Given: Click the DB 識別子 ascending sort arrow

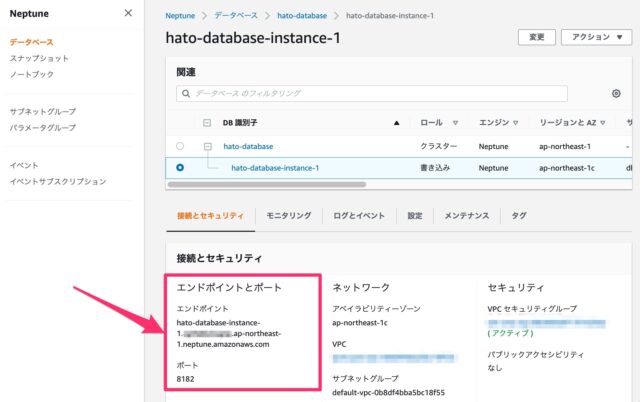Looking at the screenshot, I should (x=396, y=123).
